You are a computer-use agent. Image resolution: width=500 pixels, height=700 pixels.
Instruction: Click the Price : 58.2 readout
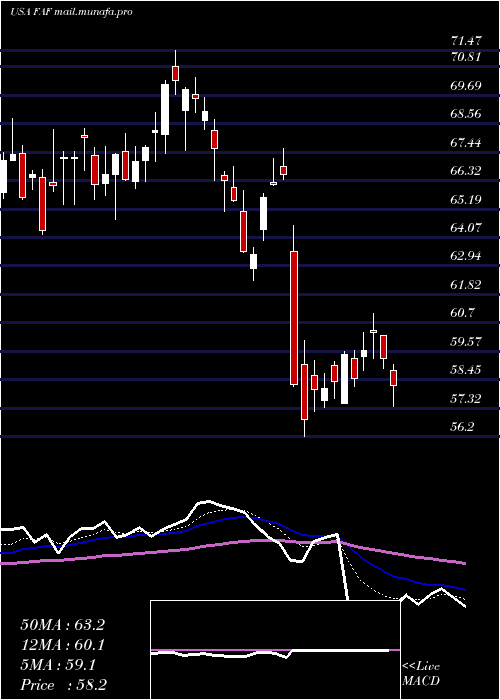63,685
